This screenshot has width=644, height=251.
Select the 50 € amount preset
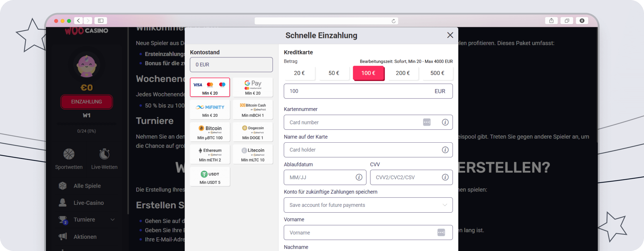334,73
